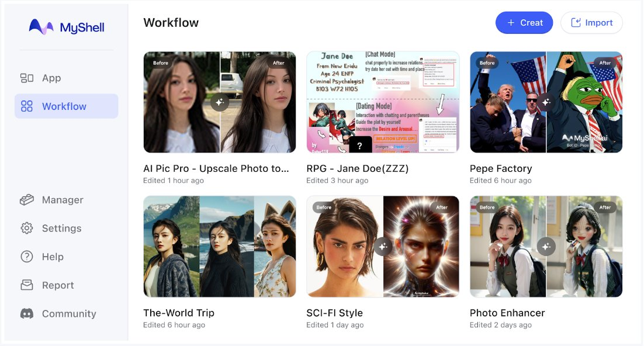
Task: Click the Help question mark icon
Action: pyautogui.click(x=27, y=257)
